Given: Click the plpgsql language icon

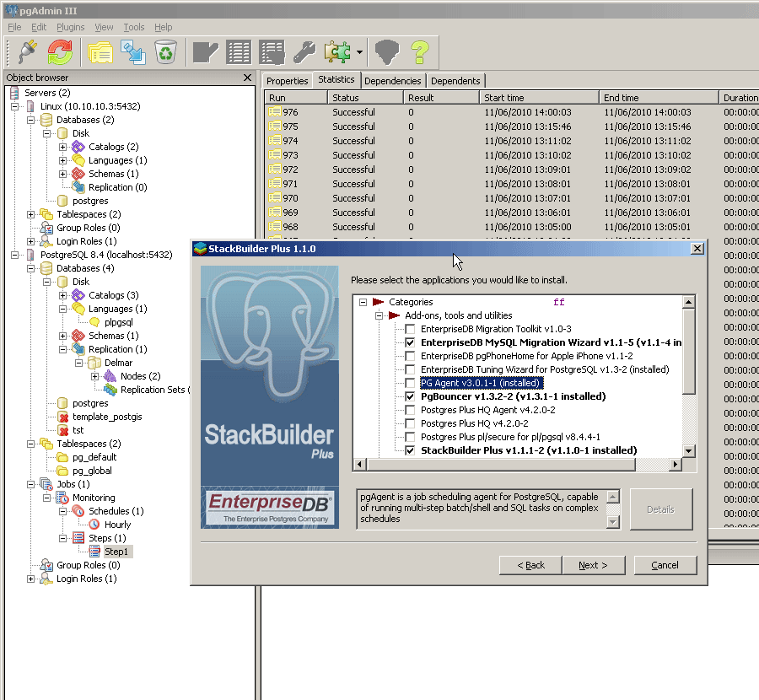Looking at the screenshot, I should [94, 322].
